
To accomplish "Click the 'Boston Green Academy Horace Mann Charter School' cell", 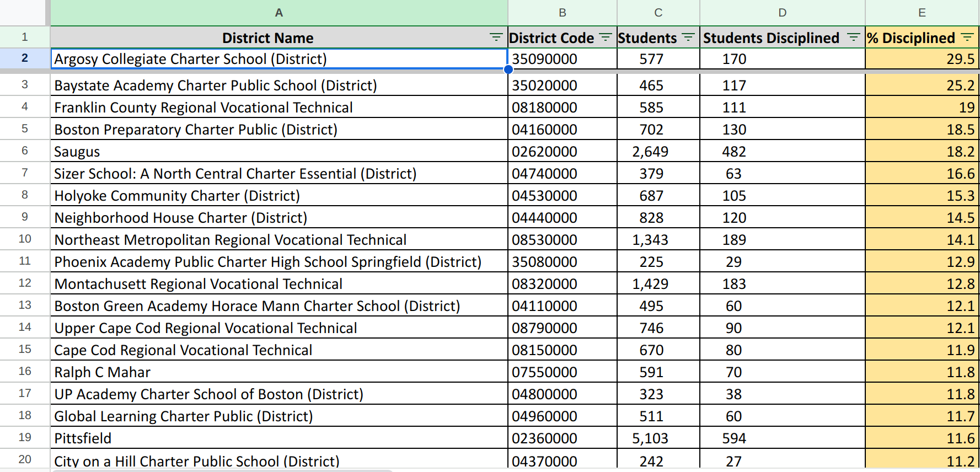I will [279, 305].
